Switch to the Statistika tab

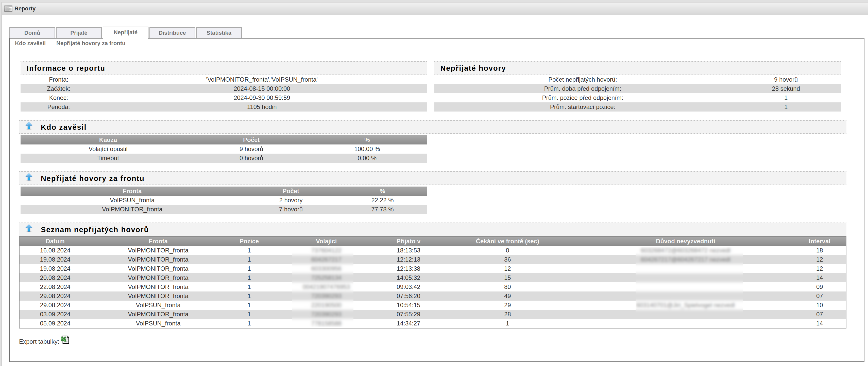219,33
